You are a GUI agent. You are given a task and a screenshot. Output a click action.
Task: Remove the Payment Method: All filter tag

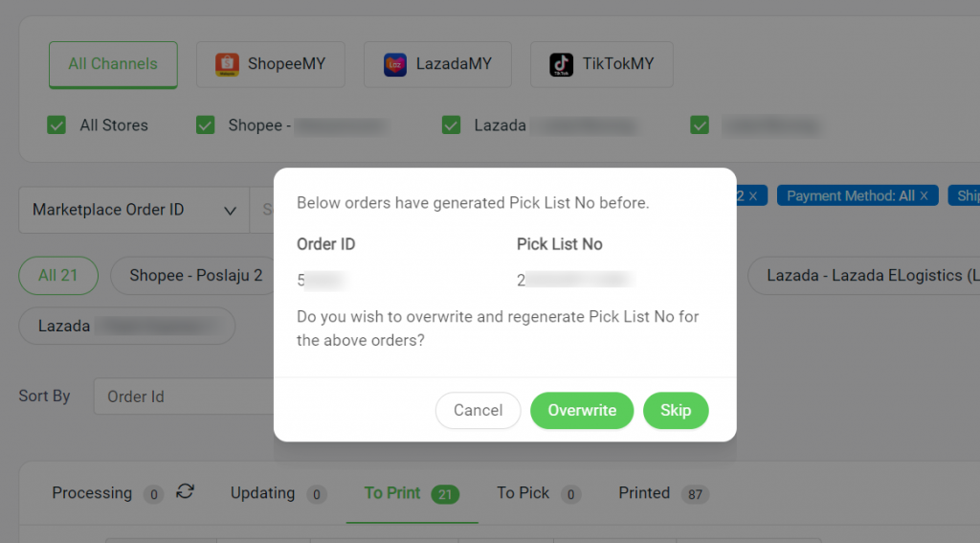click(x=924, y=195)
